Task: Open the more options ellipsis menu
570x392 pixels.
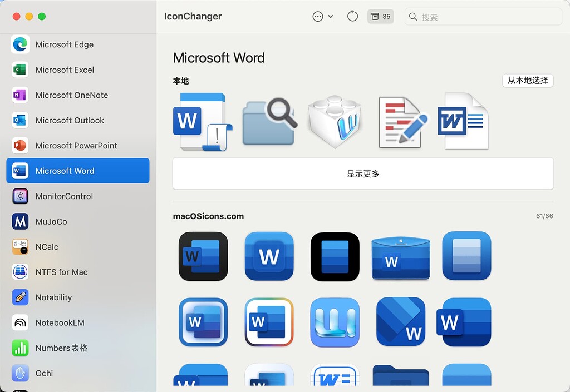Action: [322, 17]
